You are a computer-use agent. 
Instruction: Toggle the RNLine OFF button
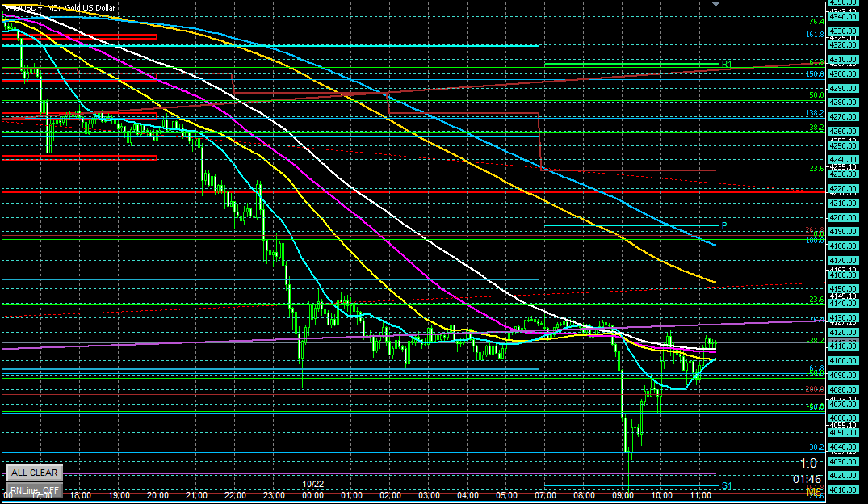pyautogui.click(x=33, y=489)
